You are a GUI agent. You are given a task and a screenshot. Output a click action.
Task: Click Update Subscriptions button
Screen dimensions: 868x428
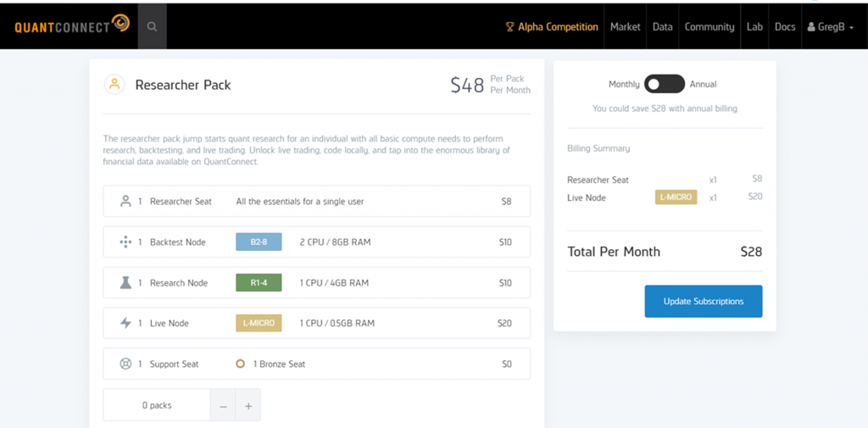(x=703, y=301)
